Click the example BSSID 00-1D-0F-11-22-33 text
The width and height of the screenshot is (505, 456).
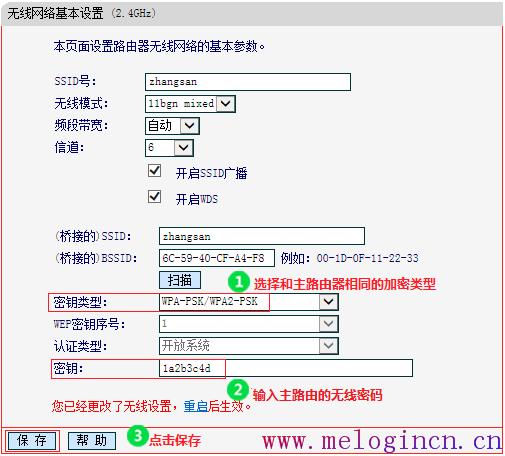367,258
